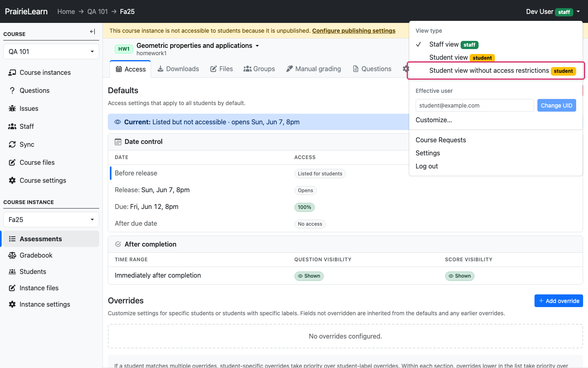Click the Instance files edit icon
The height and width of the screenshot is (368, 588).
pos(12,288)
